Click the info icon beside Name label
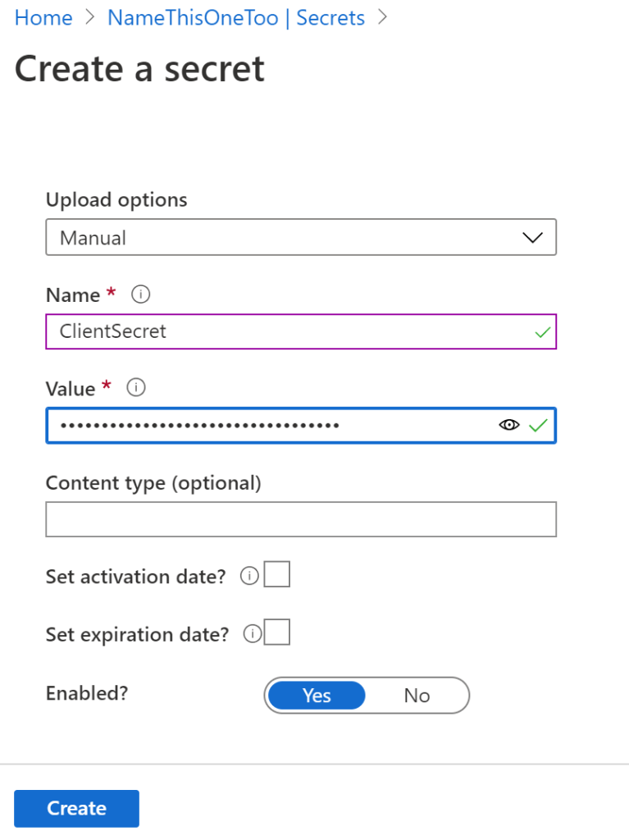The width and height of the screenshot is (629, 840). pyautogui.click(x=141, y=294)
